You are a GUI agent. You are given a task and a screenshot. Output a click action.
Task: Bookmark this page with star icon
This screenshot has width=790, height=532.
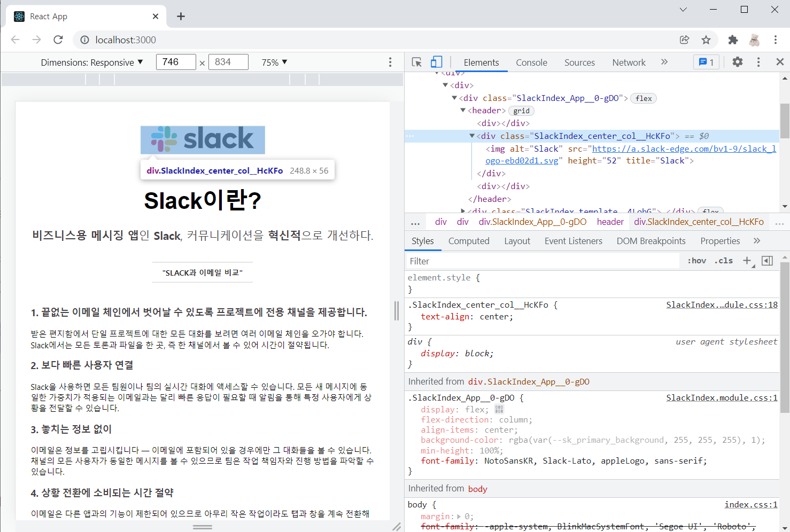(706, 40)
